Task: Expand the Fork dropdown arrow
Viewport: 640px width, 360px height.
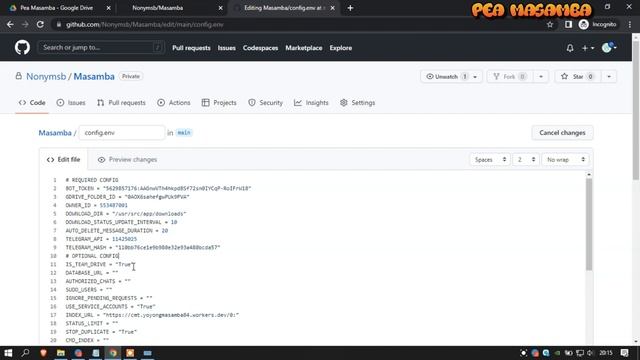Action: pyautogui.click(x=541, y=76)
